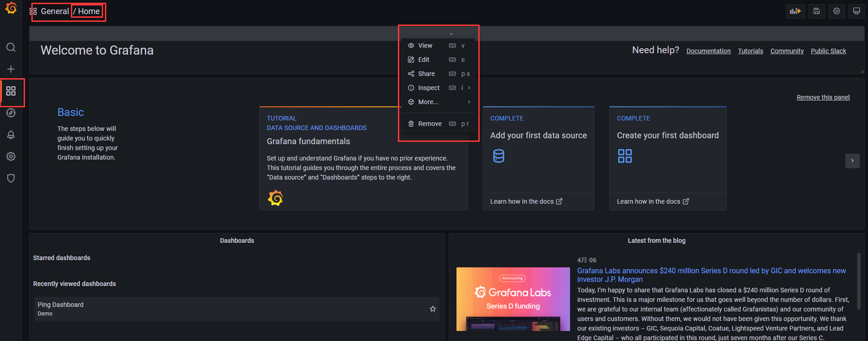This screenshot has width=868, height=341.
Task: Select Inspect in the panel menu
Action: [438, 88]
